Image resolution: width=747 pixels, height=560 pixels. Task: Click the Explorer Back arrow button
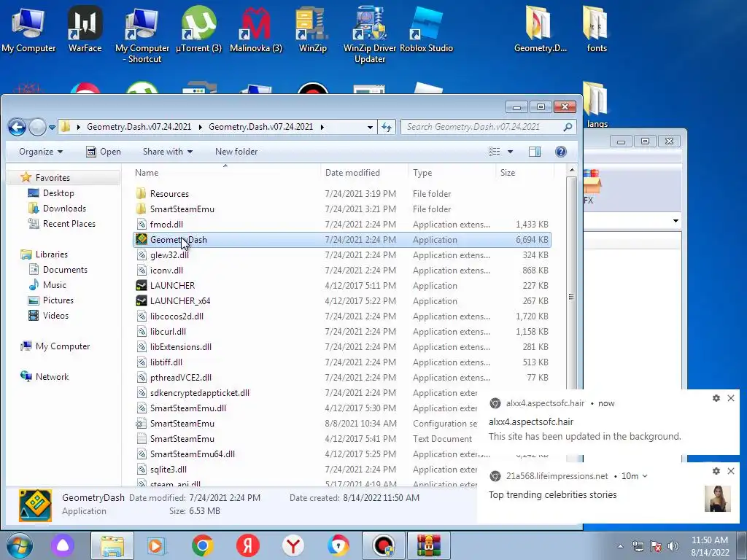coord(18,127)
